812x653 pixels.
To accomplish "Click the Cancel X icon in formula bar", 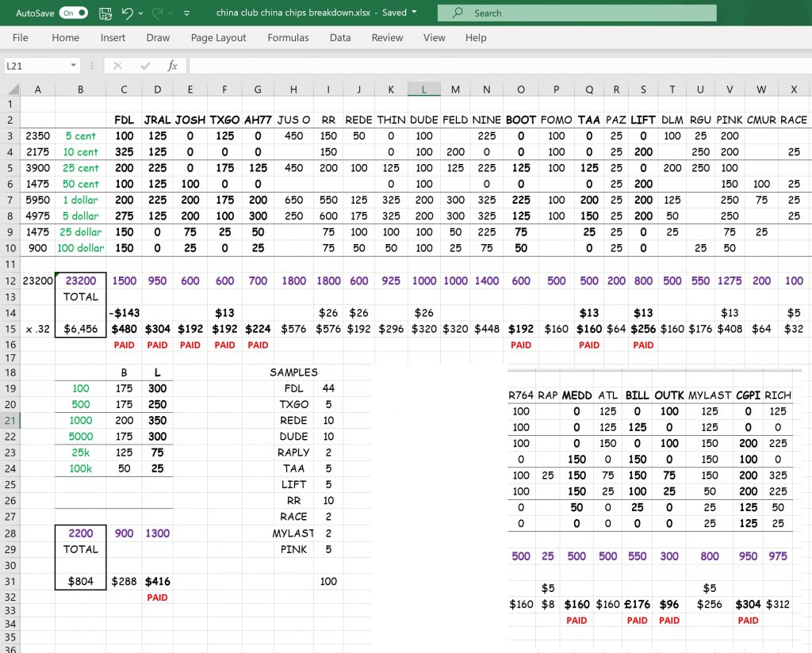I will click(x=117, y=66).
